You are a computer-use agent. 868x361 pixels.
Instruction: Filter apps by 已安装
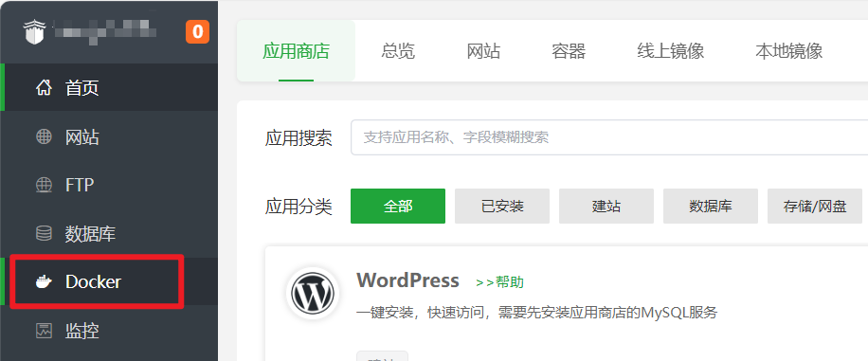pyautogui.click(x=502, y=206)
